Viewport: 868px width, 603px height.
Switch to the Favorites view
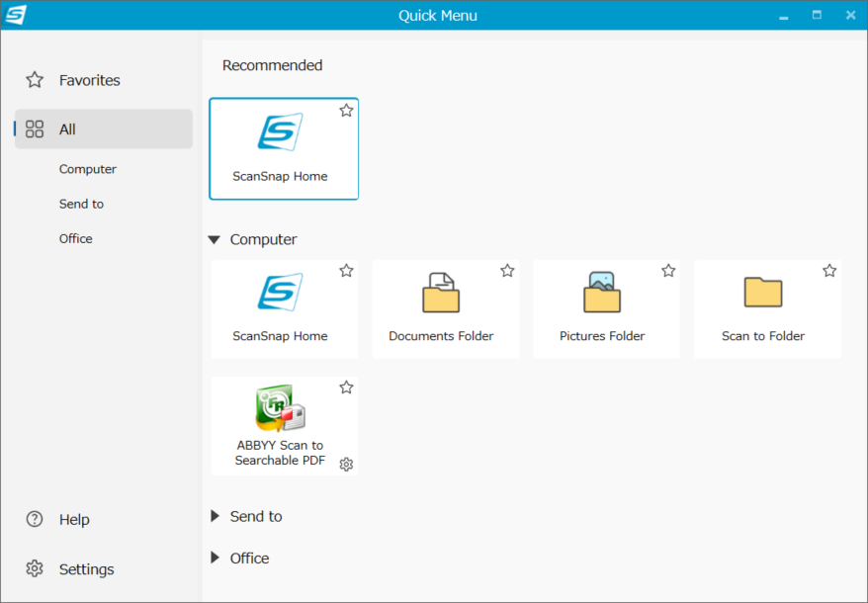pyautogui.click(x=89, y=80)
